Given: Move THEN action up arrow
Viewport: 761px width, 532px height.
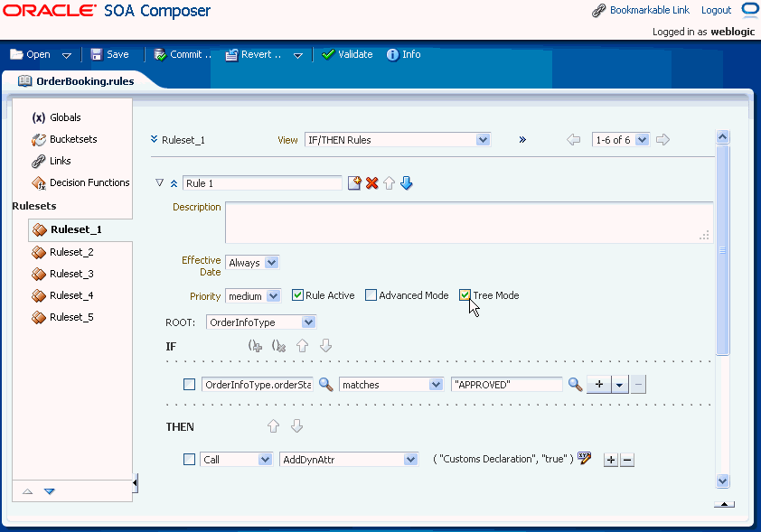Looking at the screenshot, I should pos(274,426).
